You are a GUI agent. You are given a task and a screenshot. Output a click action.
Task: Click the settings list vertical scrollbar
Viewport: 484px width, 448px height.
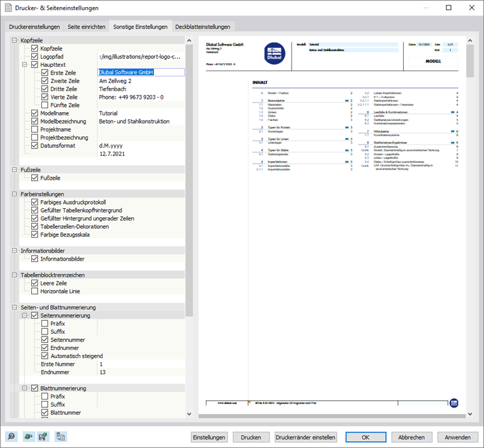[x=189, y=181]
